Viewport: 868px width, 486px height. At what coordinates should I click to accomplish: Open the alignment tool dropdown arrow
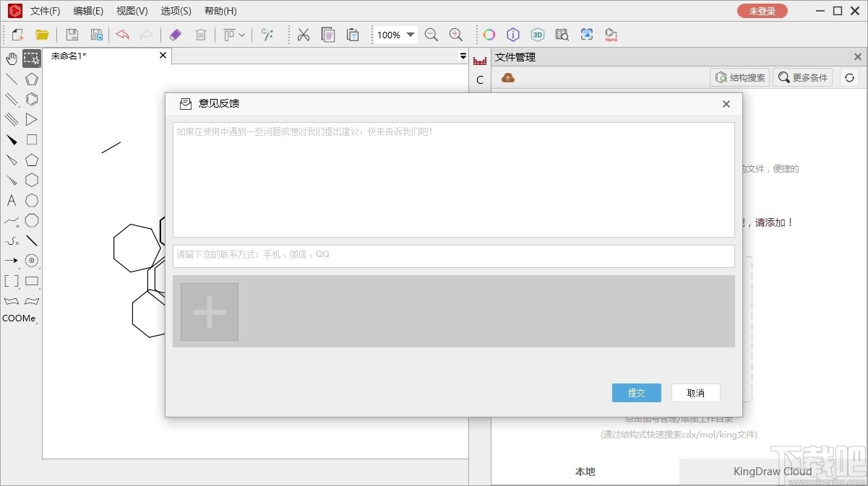click(244, 34)
